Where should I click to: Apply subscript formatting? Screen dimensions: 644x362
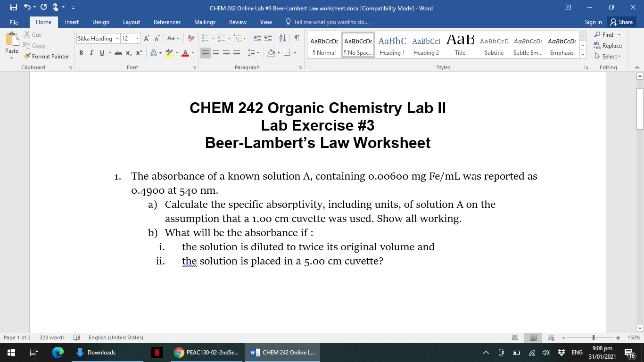tap(128, 53)
